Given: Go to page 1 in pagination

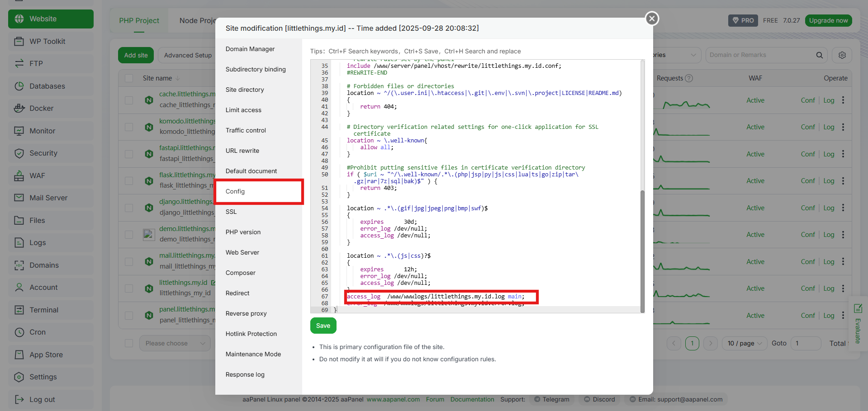Looking at the screenshot, I should (692, 343).
